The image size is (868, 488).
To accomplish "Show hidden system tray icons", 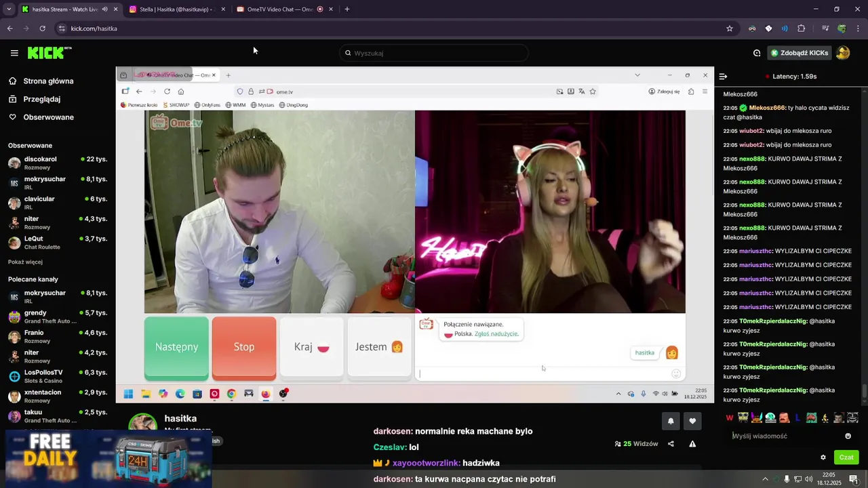I will [766, 479].
